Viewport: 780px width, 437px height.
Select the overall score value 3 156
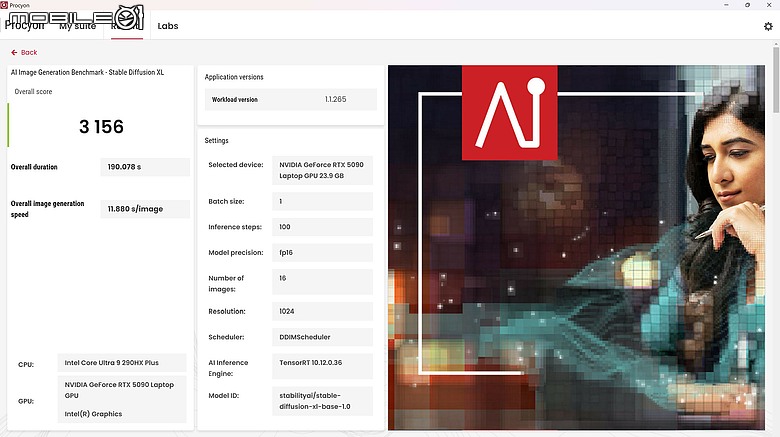point(101,126)
